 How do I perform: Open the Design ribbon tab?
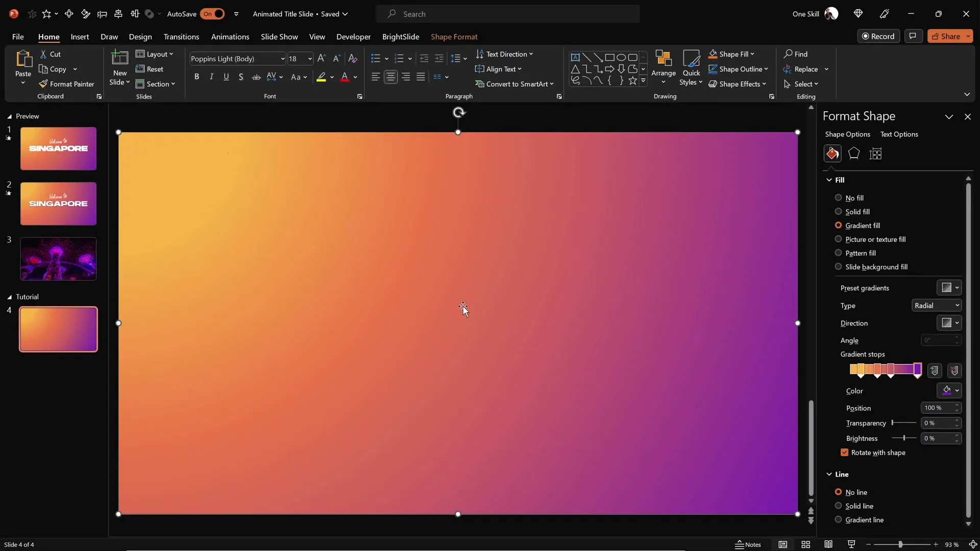[x=140, y=36]
